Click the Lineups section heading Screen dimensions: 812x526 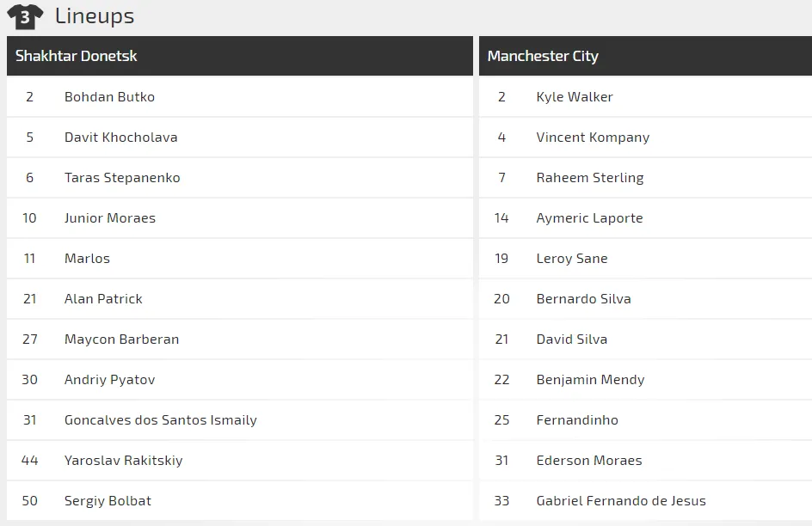(95, 16)
